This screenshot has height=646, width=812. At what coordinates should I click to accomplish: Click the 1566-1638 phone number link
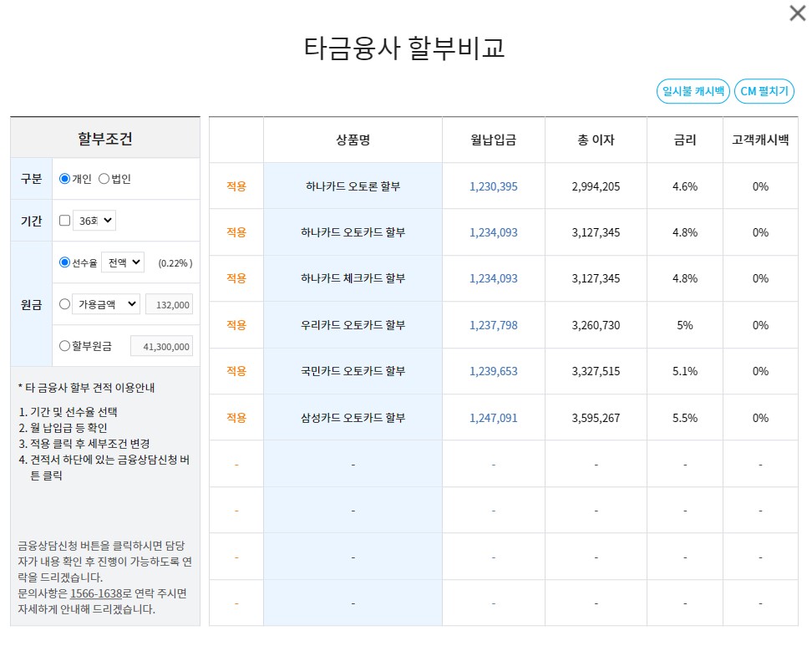96,593
